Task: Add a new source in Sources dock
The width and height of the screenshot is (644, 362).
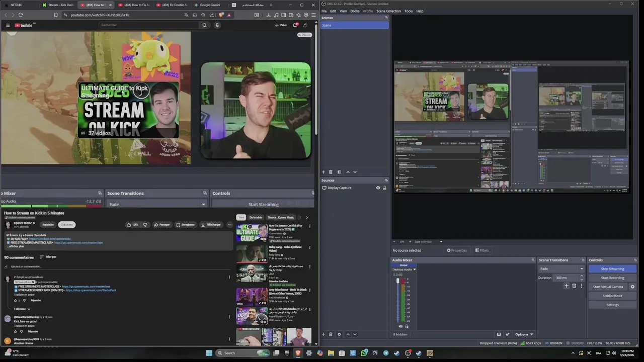Action: point(324,334)
